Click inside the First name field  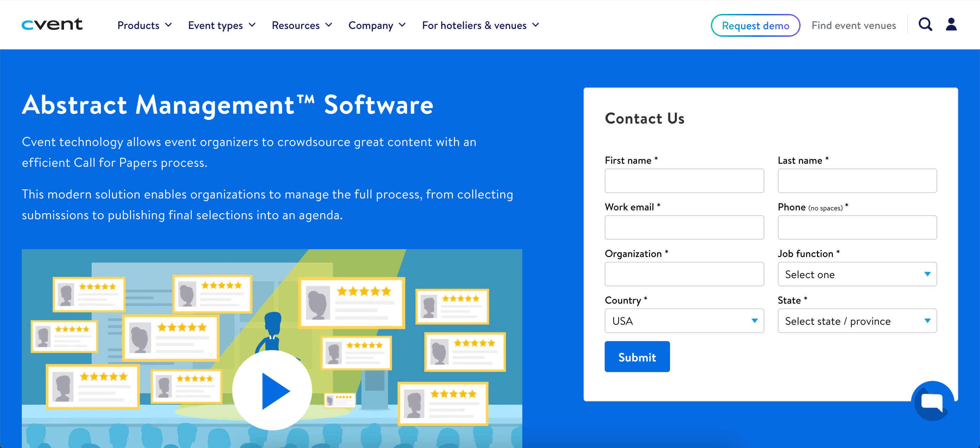pos(684,181)
